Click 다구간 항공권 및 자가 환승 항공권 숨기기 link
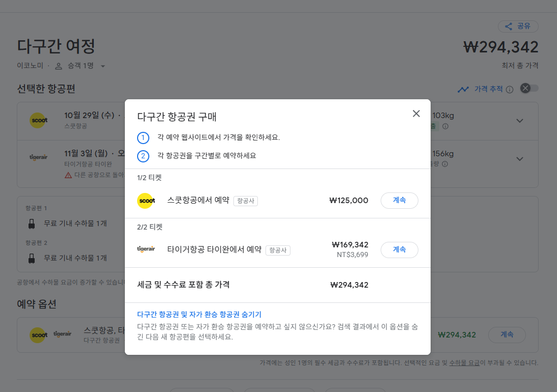The image size is (557, 392). pyautogui.click(x=199, y=314)
